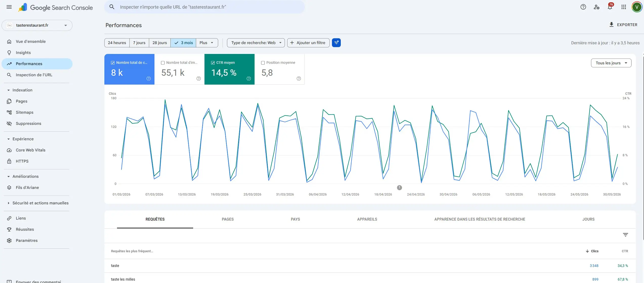Enable Nombre total d'impressions checkbox
Image resolution: width=644 pixels, height=283 pixels.
tap(163, 63)
